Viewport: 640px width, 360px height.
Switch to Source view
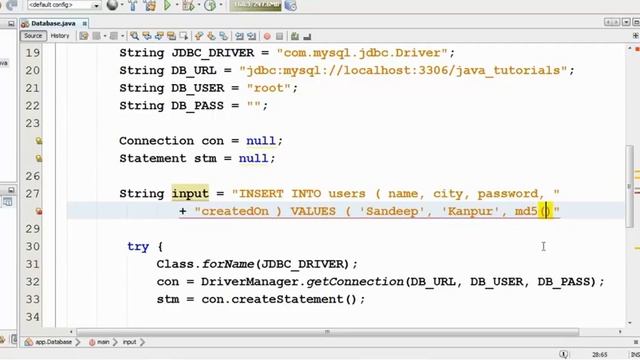(x=33, y=36)
